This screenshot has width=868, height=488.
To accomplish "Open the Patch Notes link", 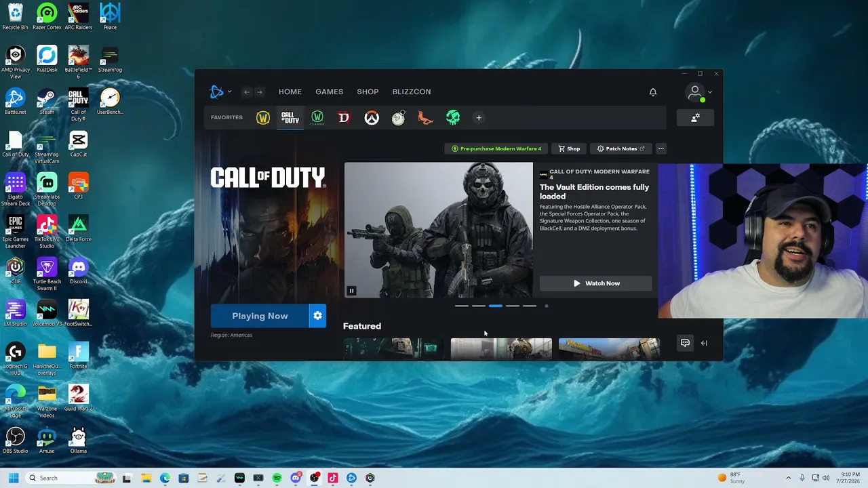I will click(x=620, y=148).
